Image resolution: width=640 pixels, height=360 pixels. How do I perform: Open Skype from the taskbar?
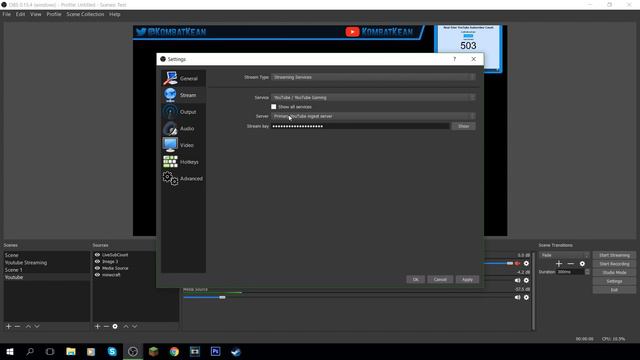(112, 351)
